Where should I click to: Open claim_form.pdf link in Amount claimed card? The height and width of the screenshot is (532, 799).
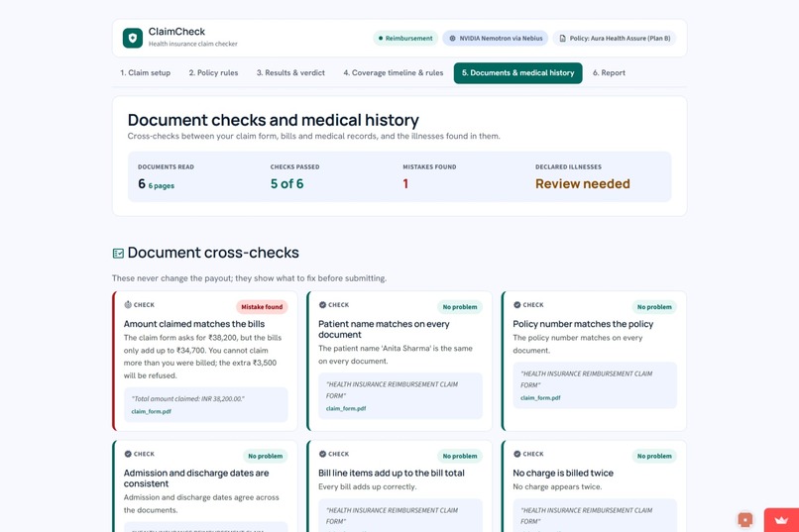point(152,411)
